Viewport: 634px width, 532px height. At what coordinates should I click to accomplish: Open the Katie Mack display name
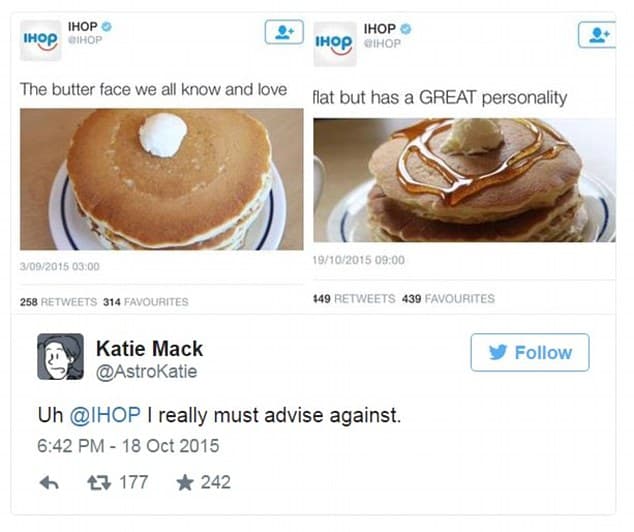pyautogui.click(x=149, y=348)
